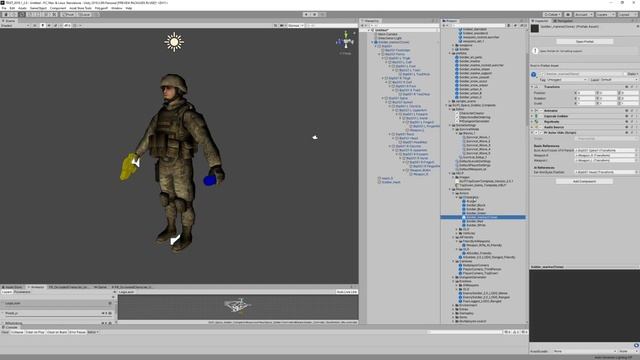Click the Open Prefab button

click(x=584, y=42)
